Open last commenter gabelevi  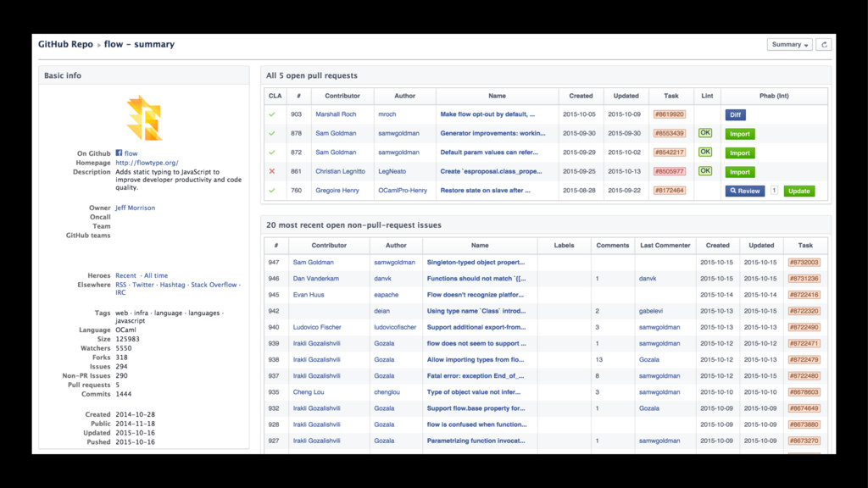click(650, 311)
